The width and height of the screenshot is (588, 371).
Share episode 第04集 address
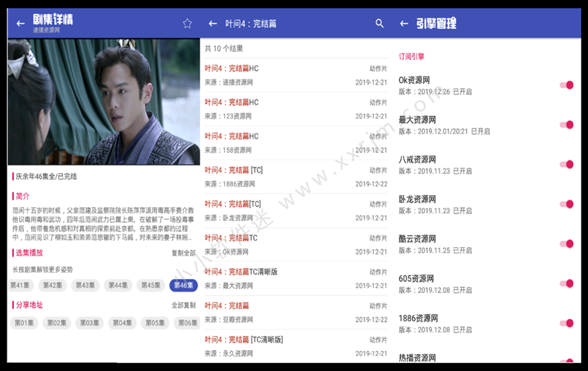122,323
